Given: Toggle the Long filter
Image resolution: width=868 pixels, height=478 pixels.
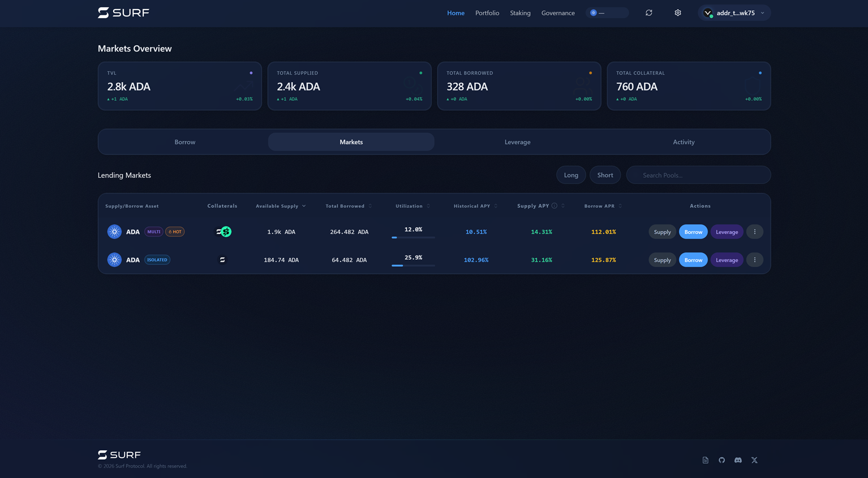Looking at the screenshot, I should click(571, 175).
